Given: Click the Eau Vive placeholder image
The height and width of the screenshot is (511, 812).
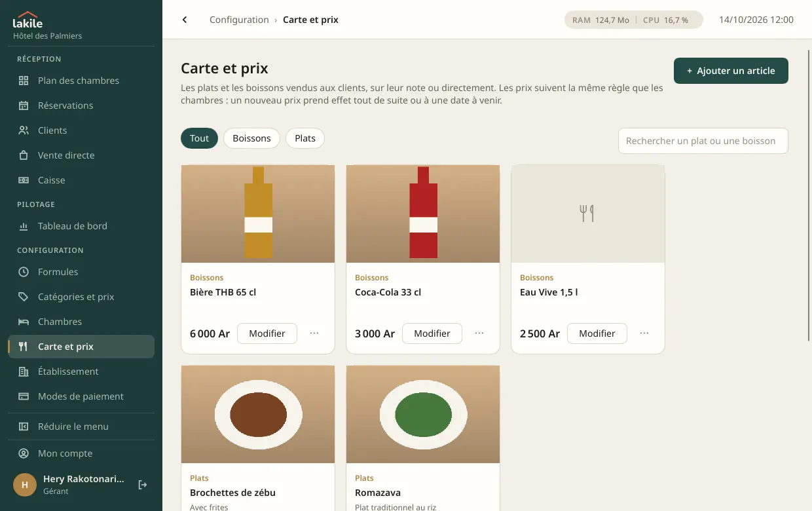Looking at the screenshot, I should point(588,214).
